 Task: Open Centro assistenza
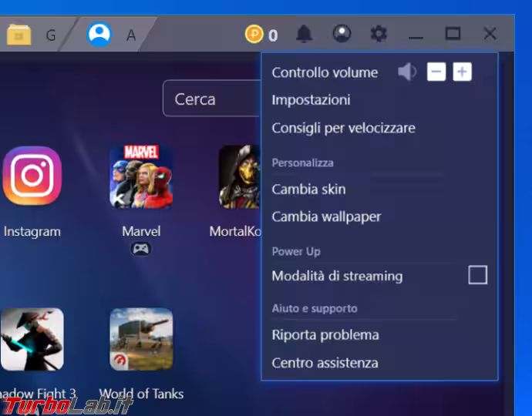coord(325,363)
